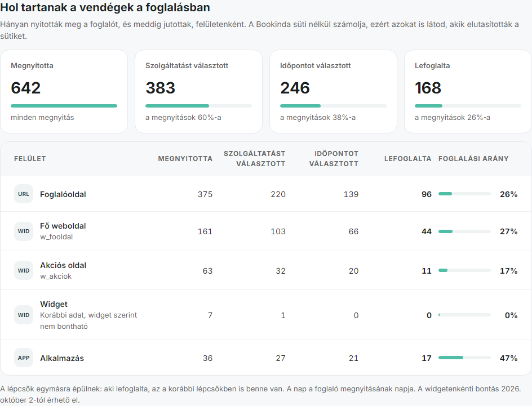Viewport: 532px width, 406px height.
Task: Click the 26% rate in the Foglalóoldal row
Action: point(508,194)
